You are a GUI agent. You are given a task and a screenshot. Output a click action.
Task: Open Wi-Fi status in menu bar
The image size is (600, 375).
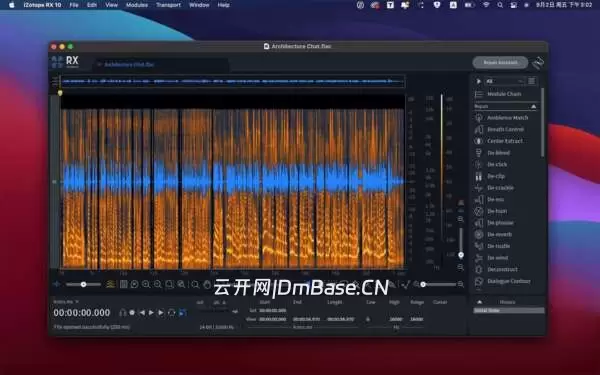click(486, 5)
